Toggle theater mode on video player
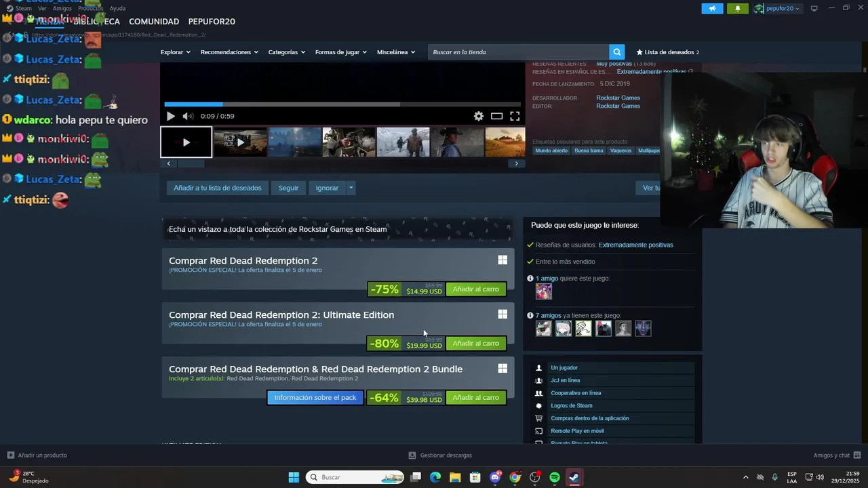Screen dimensions: 868x488 pyautogui.click(x=496, y=116)
